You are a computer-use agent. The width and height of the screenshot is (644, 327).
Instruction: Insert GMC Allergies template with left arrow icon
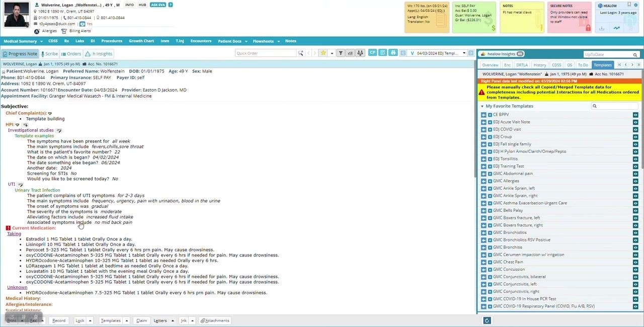pos(484,181)
